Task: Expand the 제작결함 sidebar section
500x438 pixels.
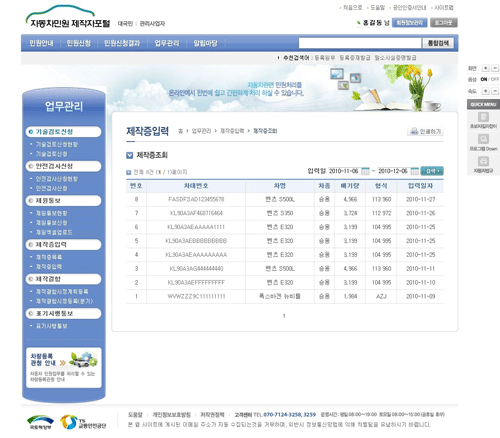Action: [63, 279]
